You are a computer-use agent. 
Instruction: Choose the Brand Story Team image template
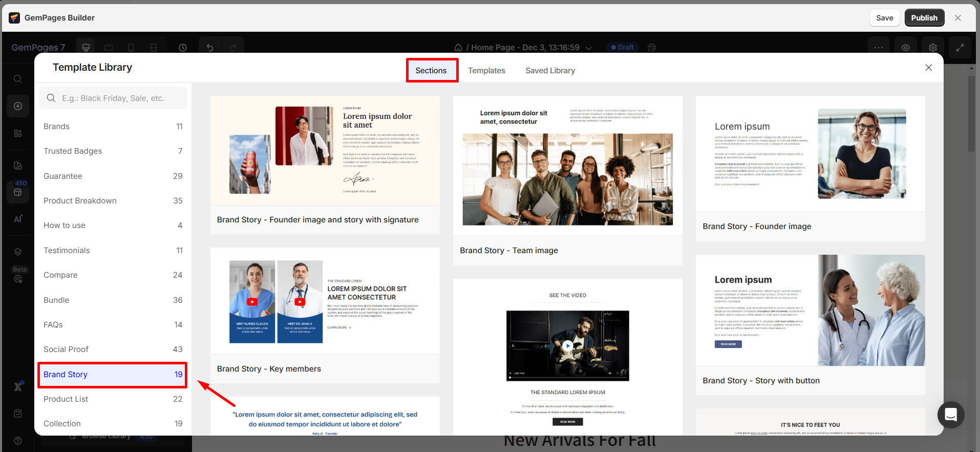pos(567,180)
